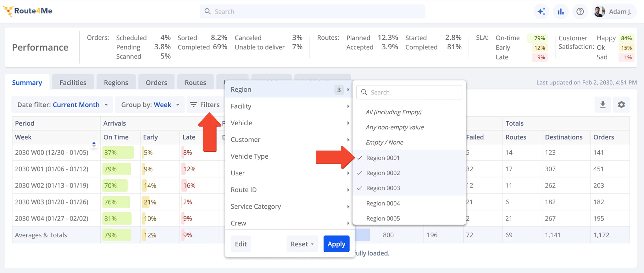Click the 87% On Time bar for W00
The image size is (644, 273).
coord(118,152)
